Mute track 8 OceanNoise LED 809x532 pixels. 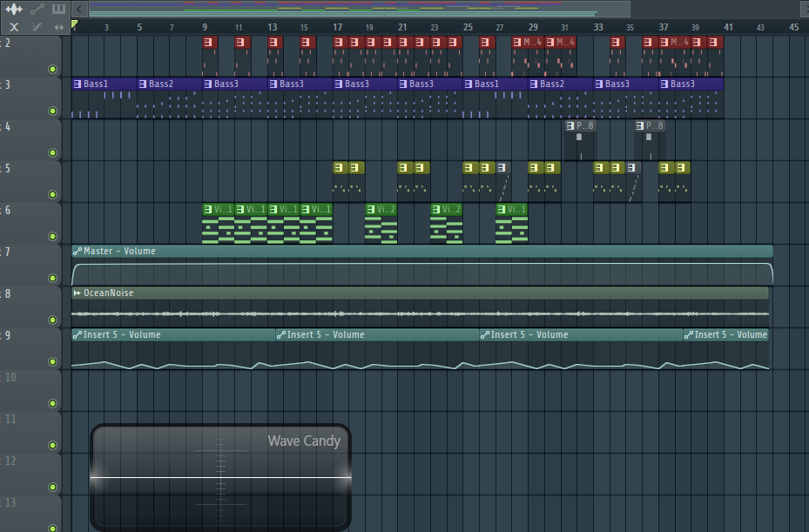tap(52, 320)
